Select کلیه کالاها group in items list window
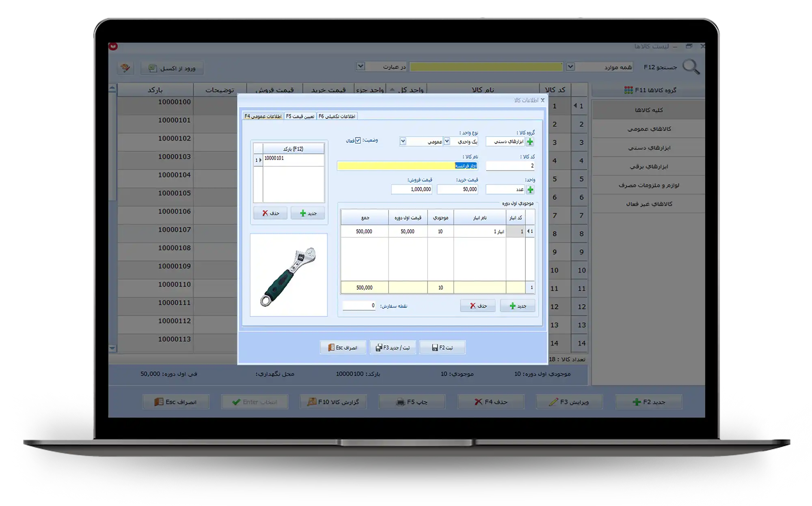This screenshot has height=506, width=812. coord(648,110)
